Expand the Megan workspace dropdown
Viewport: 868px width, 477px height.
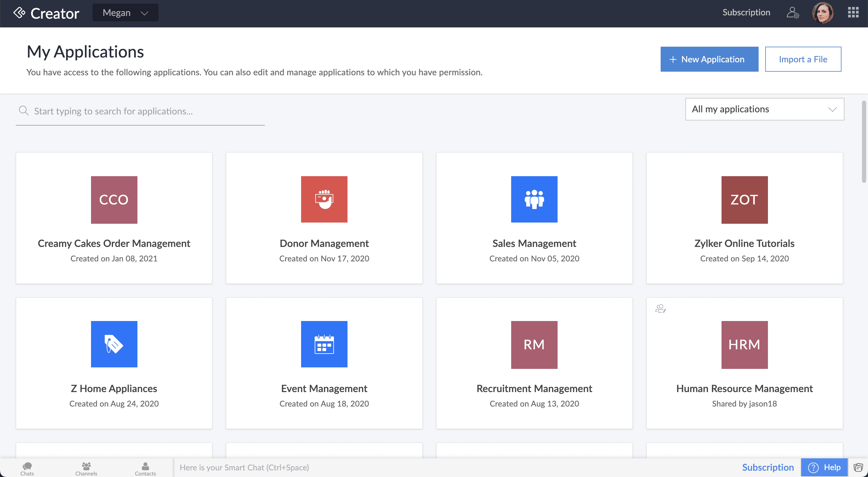(x=125, y=13)
